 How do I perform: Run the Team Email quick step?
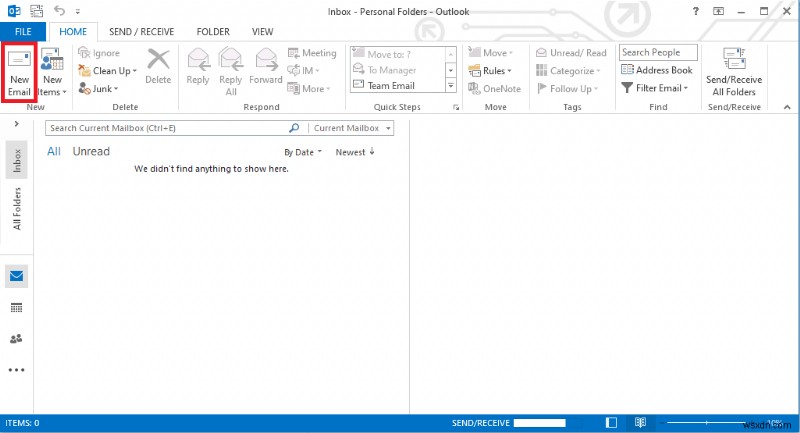click(397, 86)
